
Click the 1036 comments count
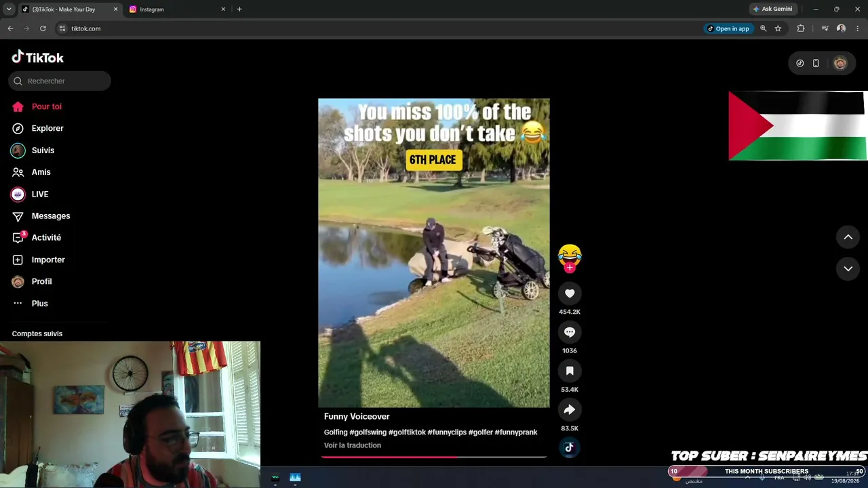[x=570, y=350]
